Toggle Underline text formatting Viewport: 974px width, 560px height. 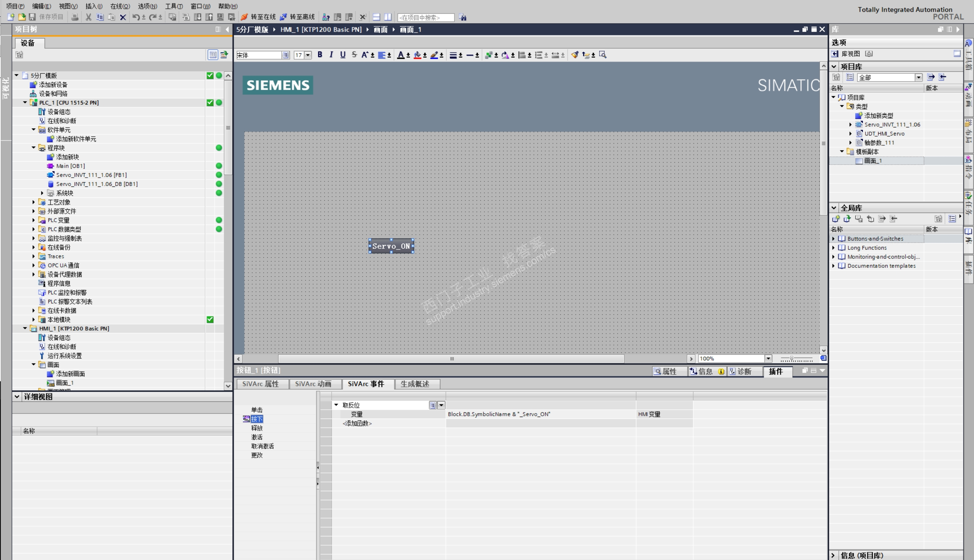[x=342, y=55]
